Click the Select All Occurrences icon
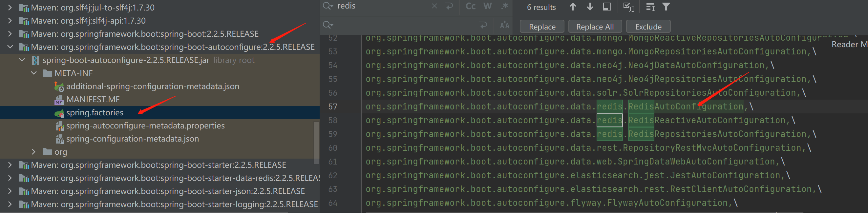 (628, 7)
